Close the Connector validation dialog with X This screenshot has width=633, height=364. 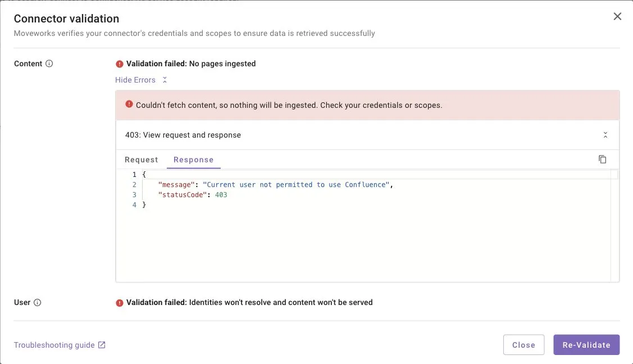617,16
